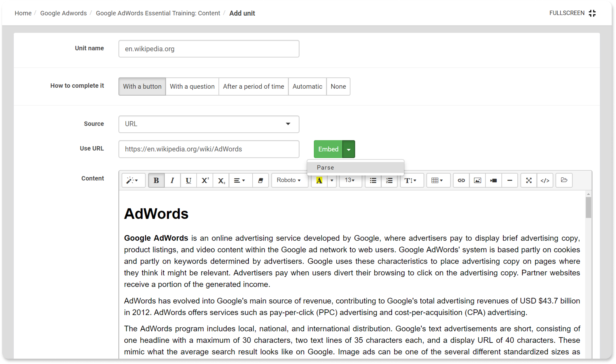Open the Source URL dropdown
The width and height of the screenshot is (616, 364).
[x=209, y=124]
